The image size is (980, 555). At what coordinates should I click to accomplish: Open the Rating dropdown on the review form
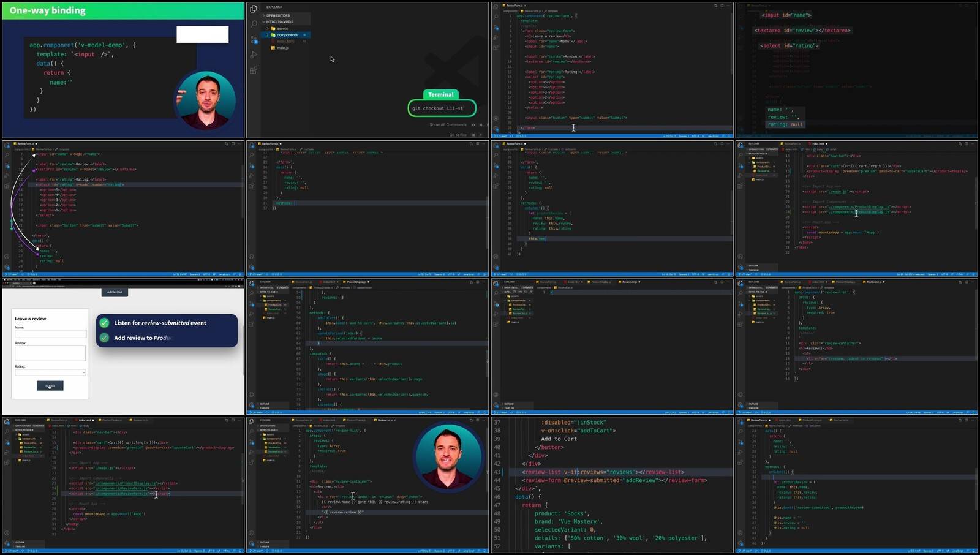click(x=50, y=372)
